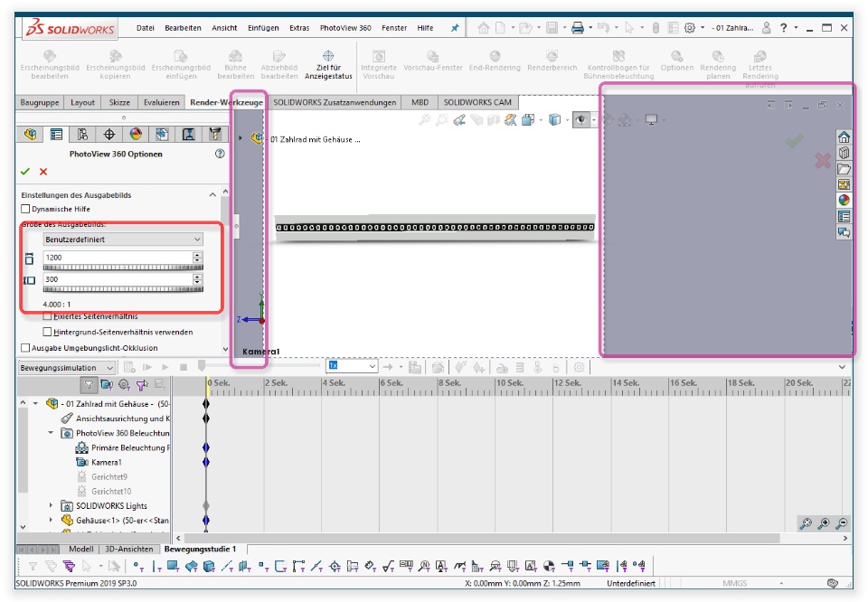Screen dimensions: 868x602
Task: Open the Design Library task pane icon
Action: tap(844, 153)
